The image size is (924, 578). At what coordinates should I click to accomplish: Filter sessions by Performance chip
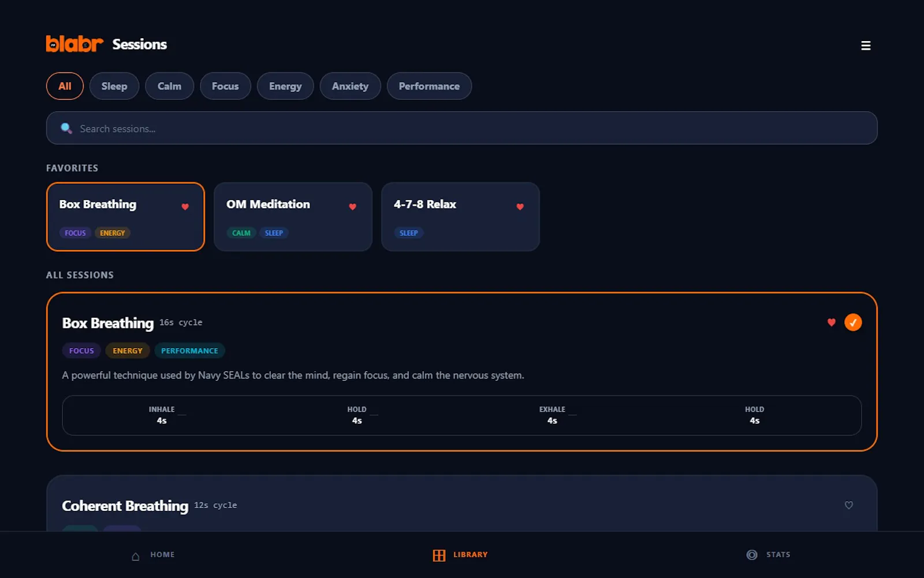tap(429, 86)
